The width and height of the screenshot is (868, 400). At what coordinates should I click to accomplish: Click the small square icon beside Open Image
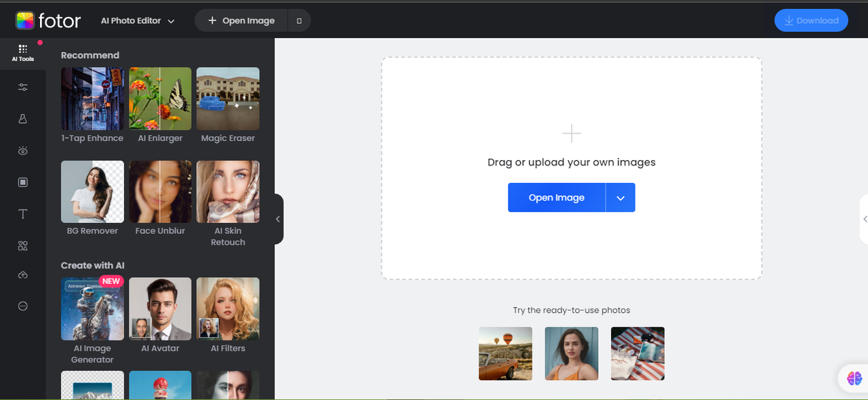point(299,20)
